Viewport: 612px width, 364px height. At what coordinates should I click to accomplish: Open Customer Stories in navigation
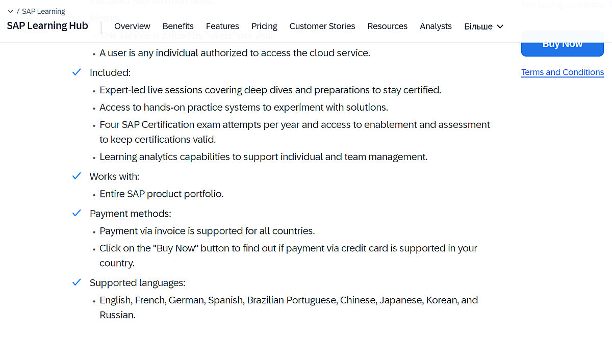tap(322, 26)
